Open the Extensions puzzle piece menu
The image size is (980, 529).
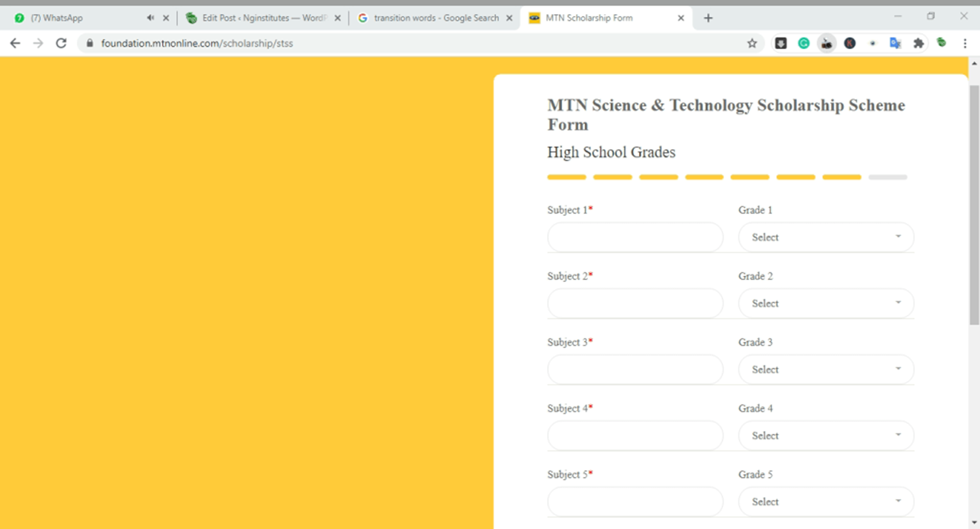coord(918,43)
